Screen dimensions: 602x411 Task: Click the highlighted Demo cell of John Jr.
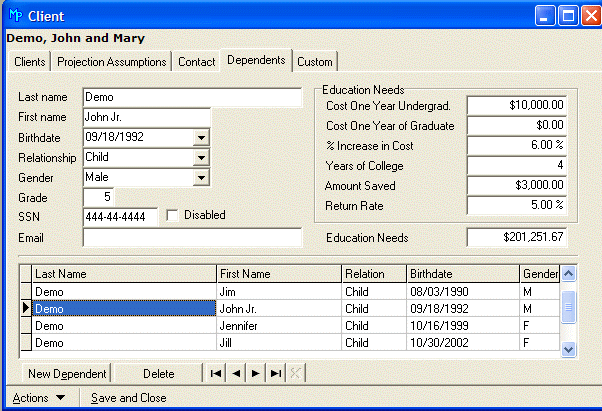click(124, 309)
